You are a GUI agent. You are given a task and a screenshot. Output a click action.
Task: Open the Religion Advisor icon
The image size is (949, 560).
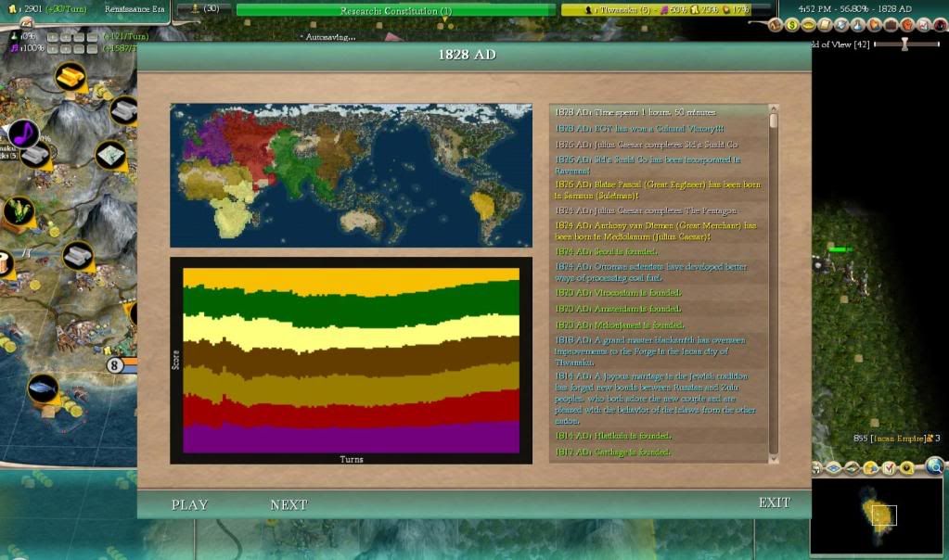pos(875,25)
